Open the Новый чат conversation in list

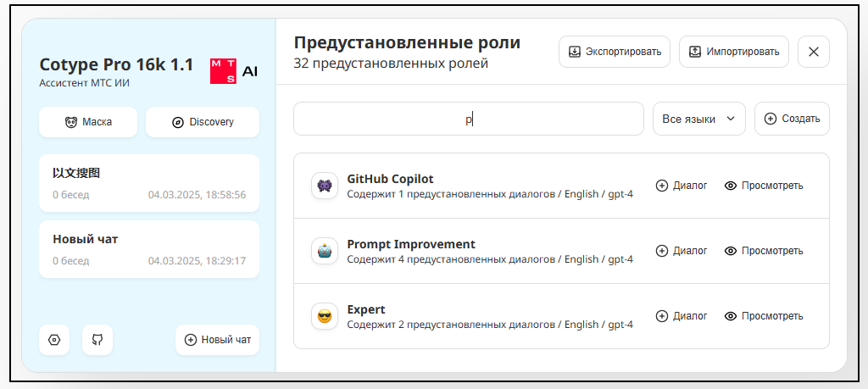tap(149, 249)
